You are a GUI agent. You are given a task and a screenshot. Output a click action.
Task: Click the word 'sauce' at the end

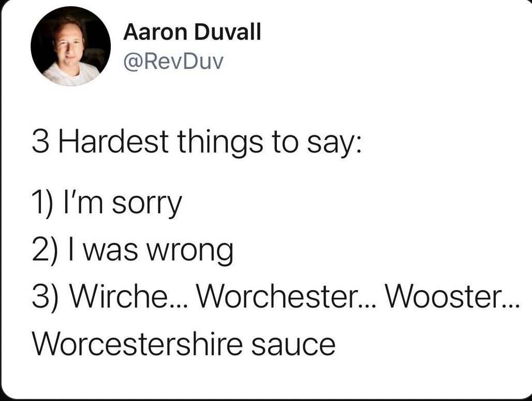tap(293, 345)
